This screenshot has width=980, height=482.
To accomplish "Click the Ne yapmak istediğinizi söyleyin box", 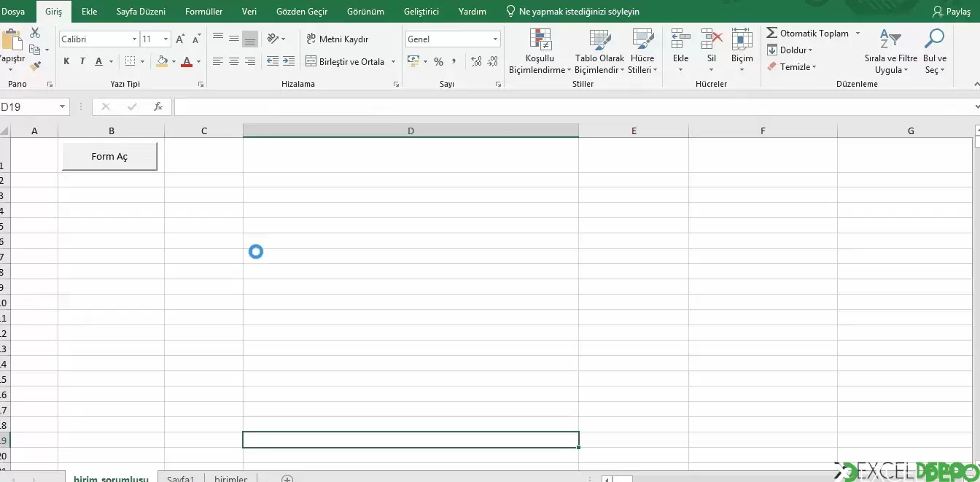I will coord(572,12).
